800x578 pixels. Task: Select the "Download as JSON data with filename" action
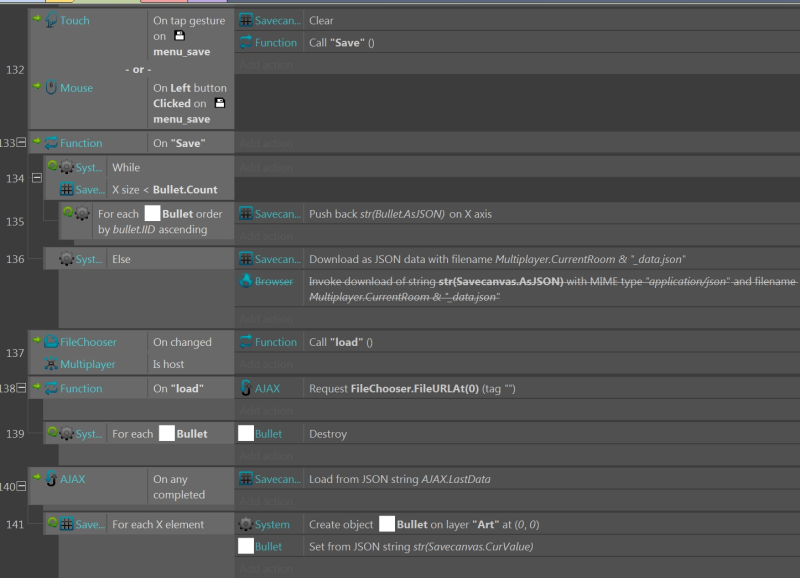click(x=497, y=259)
